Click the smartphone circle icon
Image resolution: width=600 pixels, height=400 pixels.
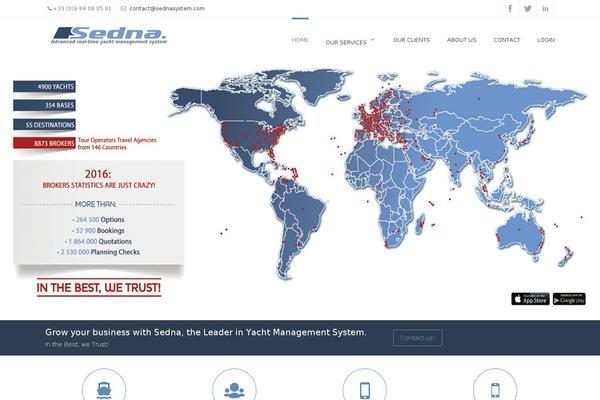coord(495,385)
